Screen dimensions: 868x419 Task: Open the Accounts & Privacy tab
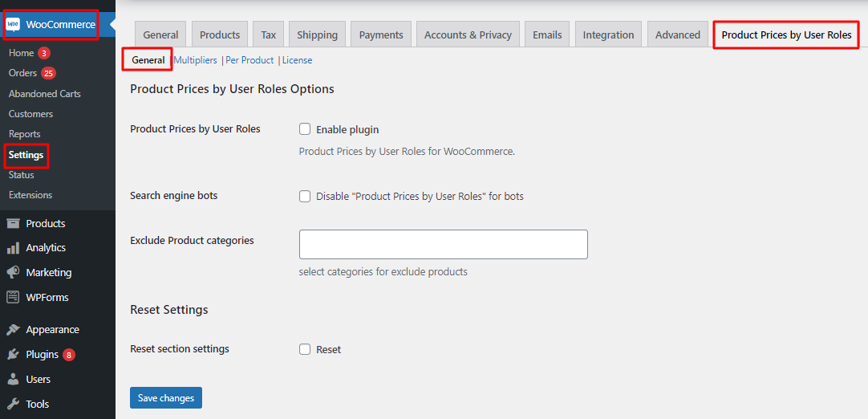coord(468,35)
